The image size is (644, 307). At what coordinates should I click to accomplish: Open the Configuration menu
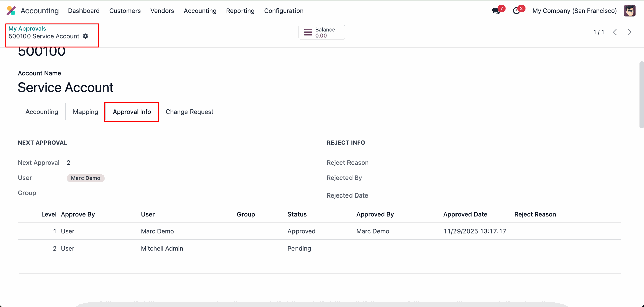(x=283, y=11)
